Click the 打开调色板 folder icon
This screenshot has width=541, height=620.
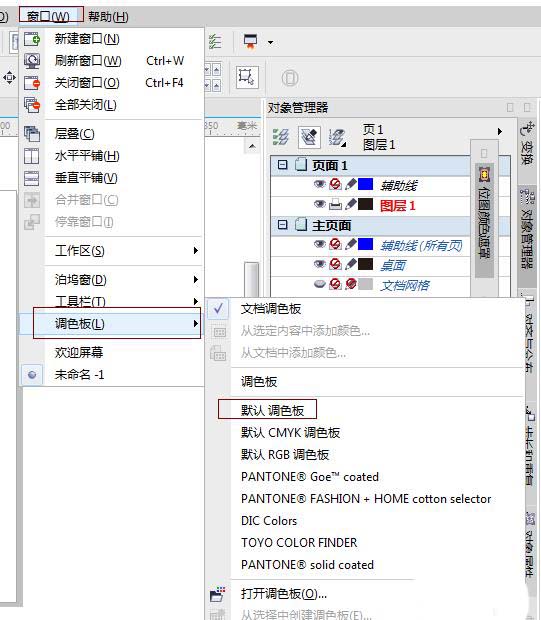click(218, 594)
